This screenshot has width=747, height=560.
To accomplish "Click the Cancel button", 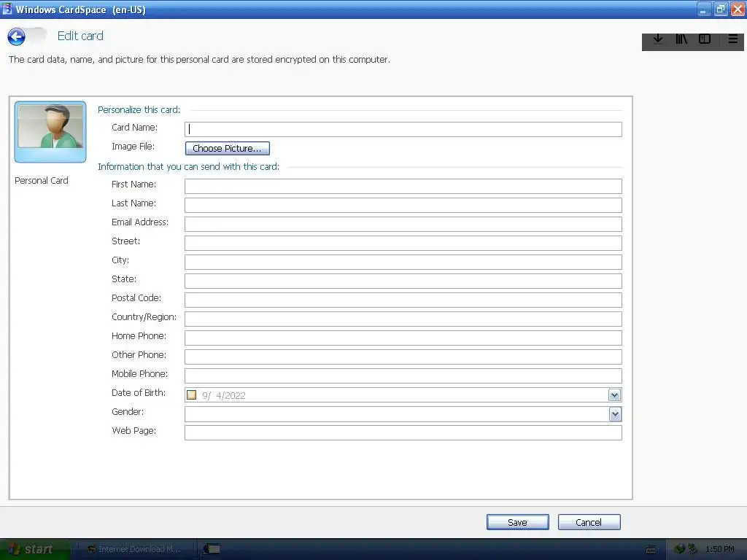I will point(589,522).
